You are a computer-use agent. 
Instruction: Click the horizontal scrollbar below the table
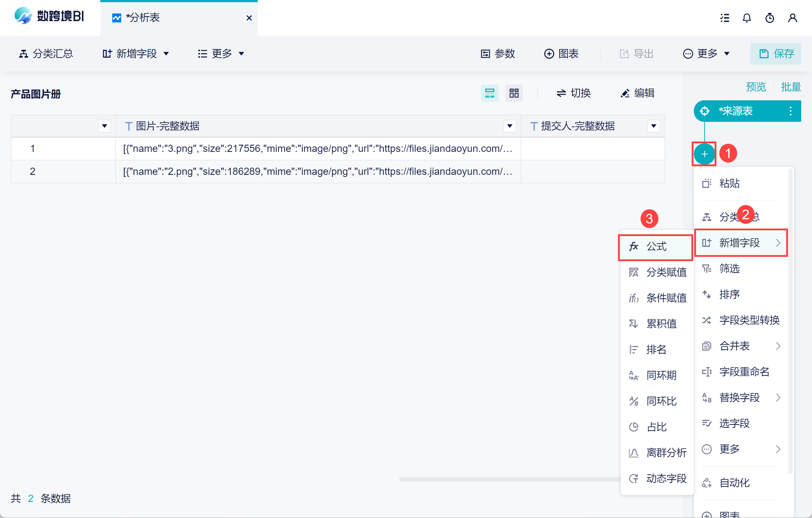coord(508,479)
